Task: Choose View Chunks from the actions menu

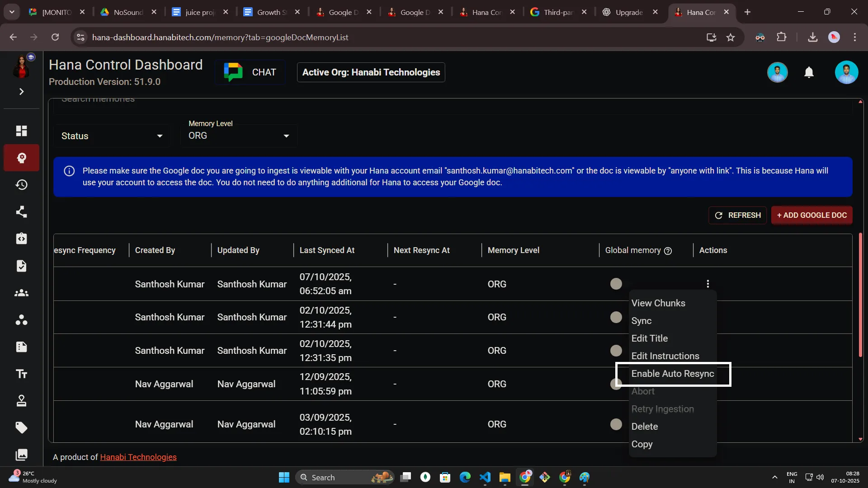Action: 659,303
